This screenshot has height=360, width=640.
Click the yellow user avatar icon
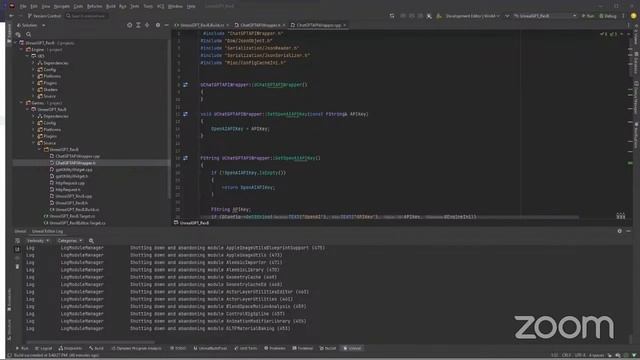(x=634, y=16)
